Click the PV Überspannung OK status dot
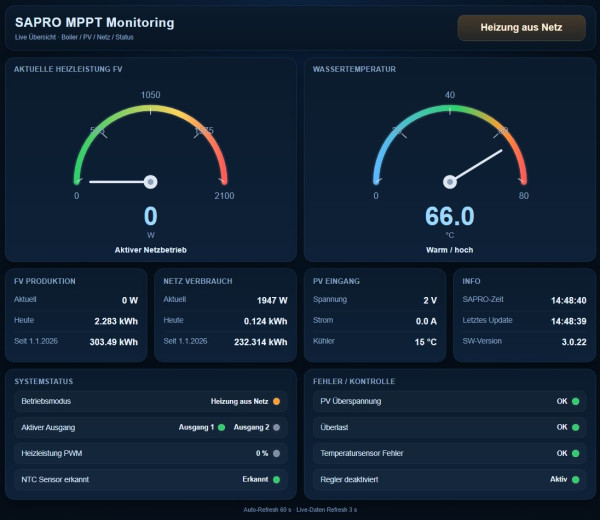This screenshot has width=600, height=520. pos(576,401)
